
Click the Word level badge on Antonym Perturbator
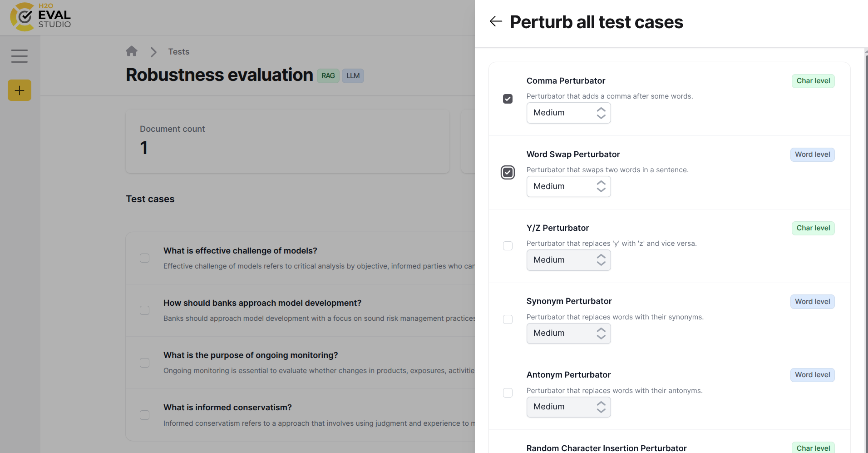tap(812, 375)
